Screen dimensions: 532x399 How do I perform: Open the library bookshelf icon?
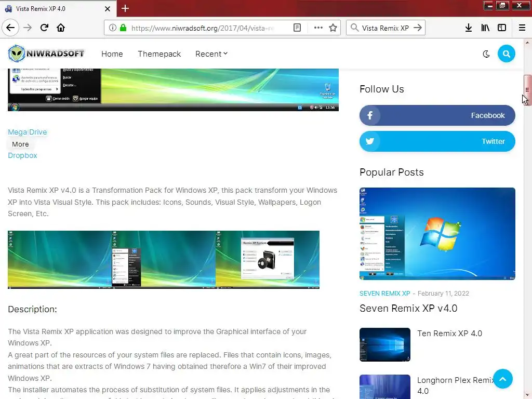485,28
